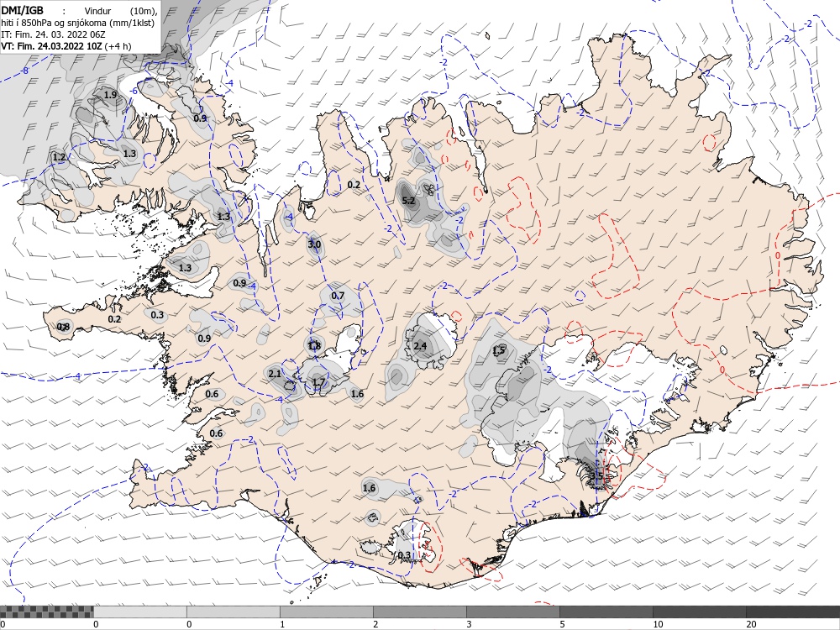Select the 1.7 snowfall value

pos(318,382)
